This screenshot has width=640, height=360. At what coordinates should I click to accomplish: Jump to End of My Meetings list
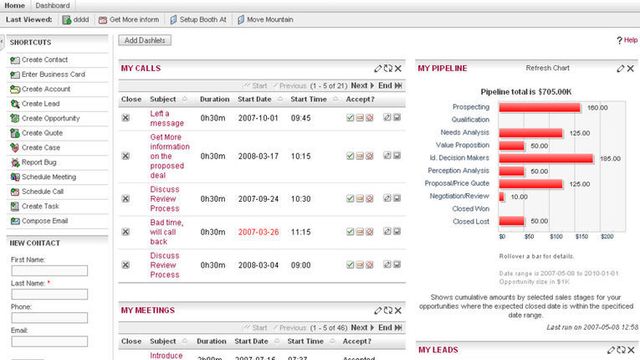(x=390, y=328)
